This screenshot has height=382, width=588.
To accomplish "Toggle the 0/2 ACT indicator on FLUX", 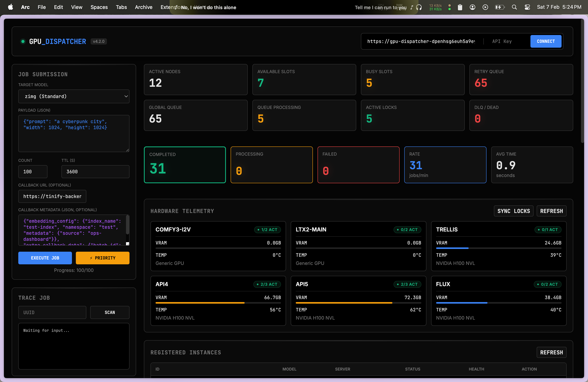I will (x=548, y=284).
